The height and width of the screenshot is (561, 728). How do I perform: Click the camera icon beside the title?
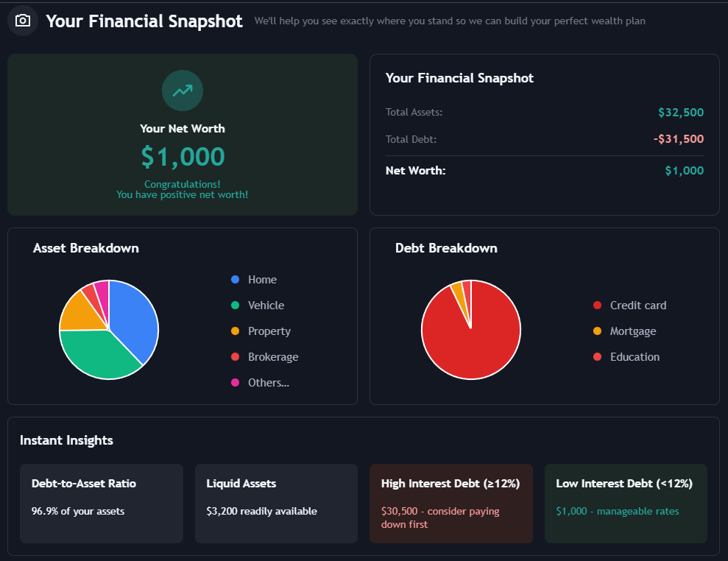click(23, 21)
